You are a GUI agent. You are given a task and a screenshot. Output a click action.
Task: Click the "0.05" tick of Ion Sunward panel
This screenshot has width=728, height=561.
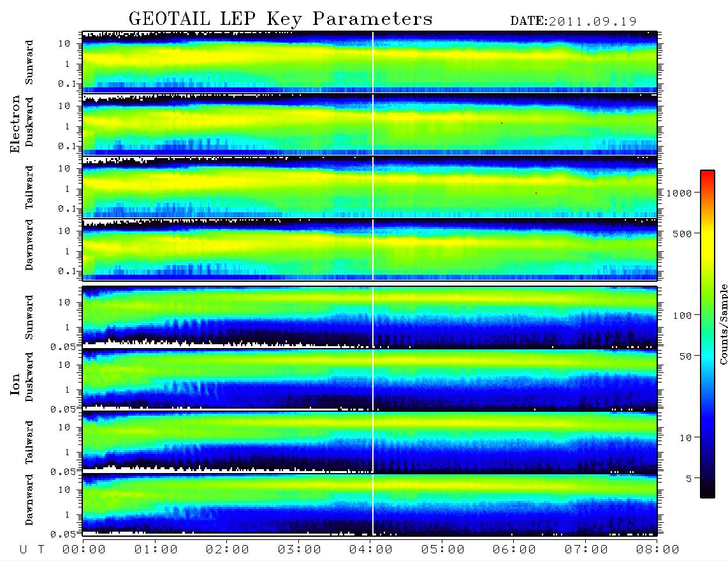point(63,346)
